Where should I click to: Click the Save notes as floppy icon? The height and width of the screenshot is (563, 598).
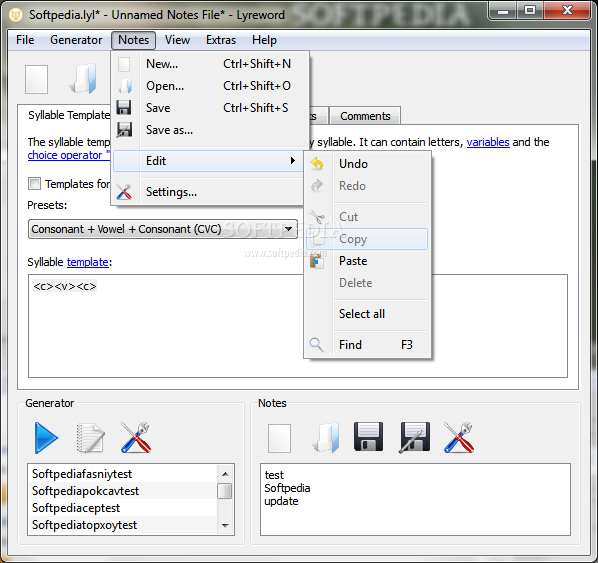[x=414, y=437]
